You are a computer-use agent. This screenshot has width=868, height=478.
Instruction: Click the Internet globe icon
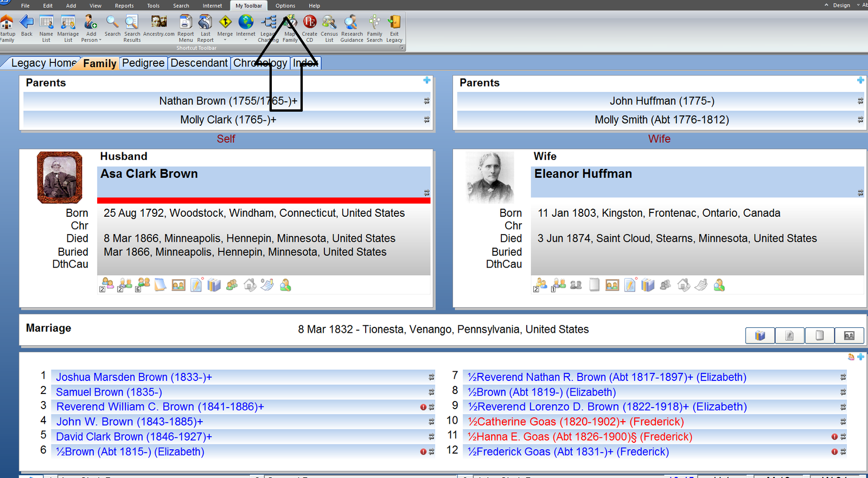pos(246,22)
